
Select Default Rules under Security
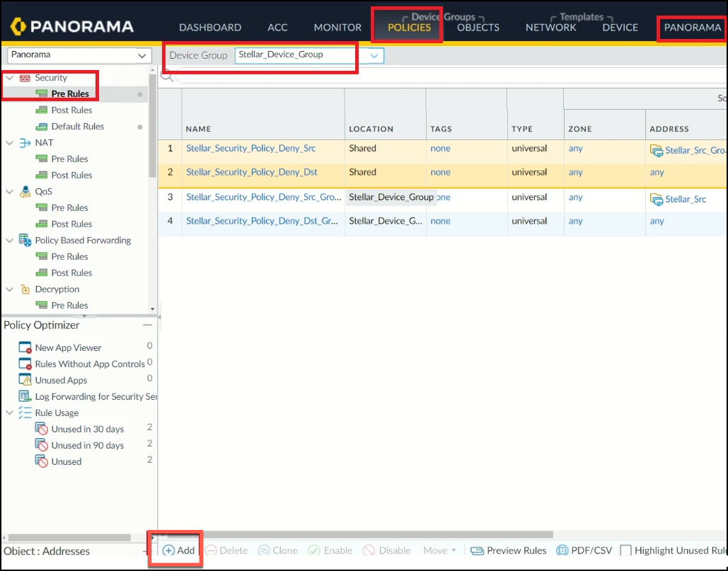coord(77,127)
